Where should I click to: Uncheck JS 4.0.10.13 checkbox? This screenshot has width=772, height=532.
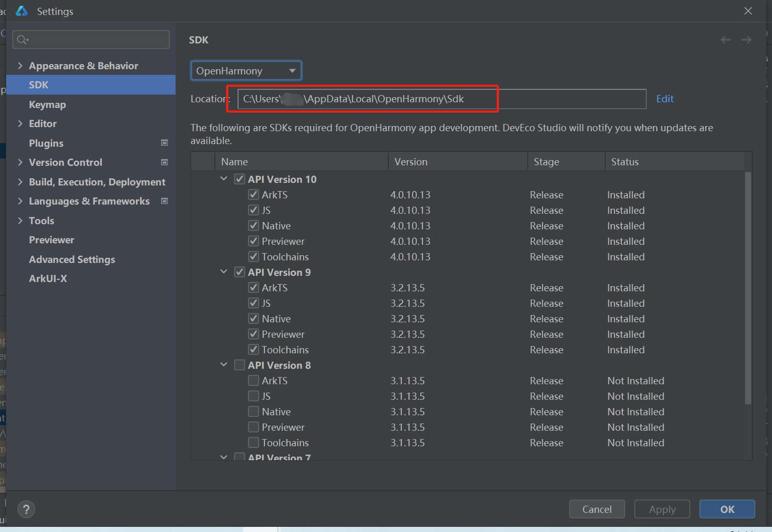[x=254, y=210]
